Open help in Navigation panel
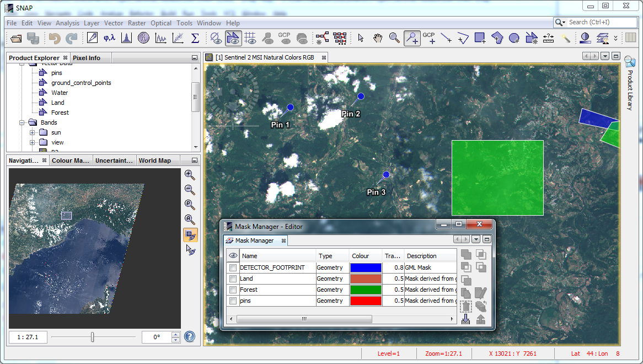The height and width of the screenshot is (364, 643). point(190,336)
